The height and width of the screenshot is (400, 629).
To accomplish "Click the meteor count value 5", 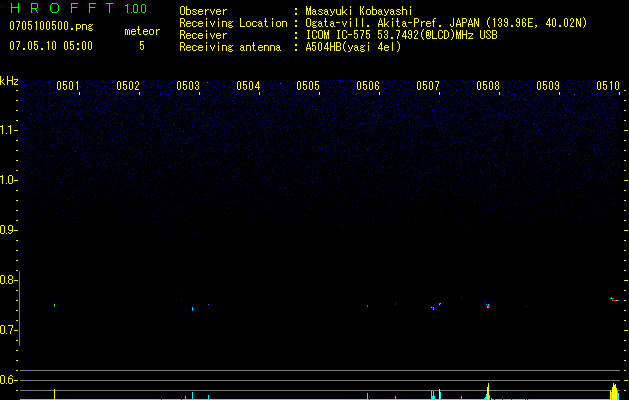I will 142,46.
